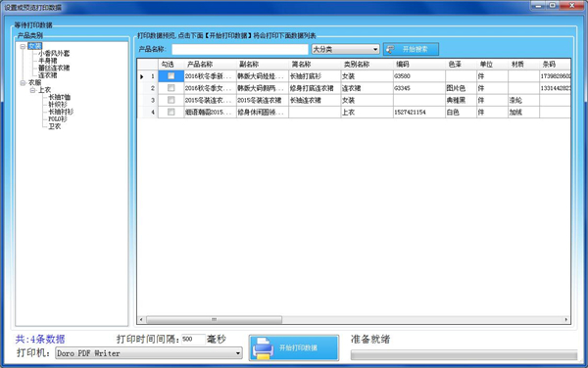
Task: Click the table's scroll-right arrow
Action: pos(566,320)
